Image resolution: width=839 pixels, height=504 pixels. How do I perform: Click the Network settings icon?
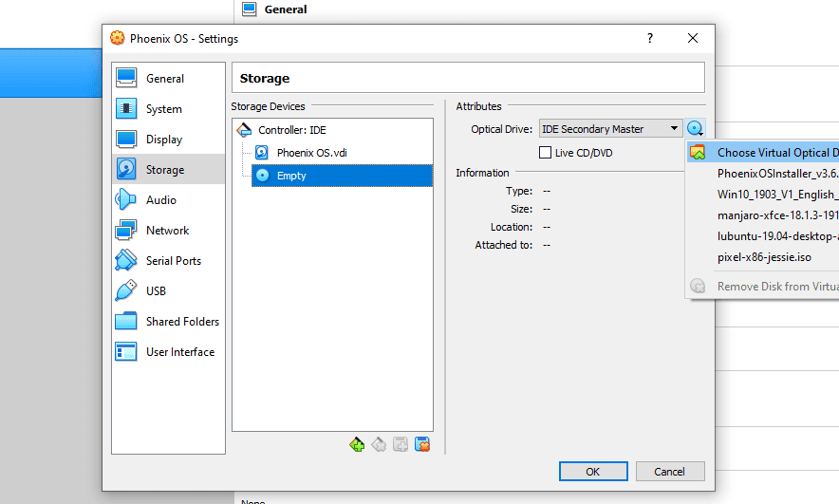[x=126, y=230]
